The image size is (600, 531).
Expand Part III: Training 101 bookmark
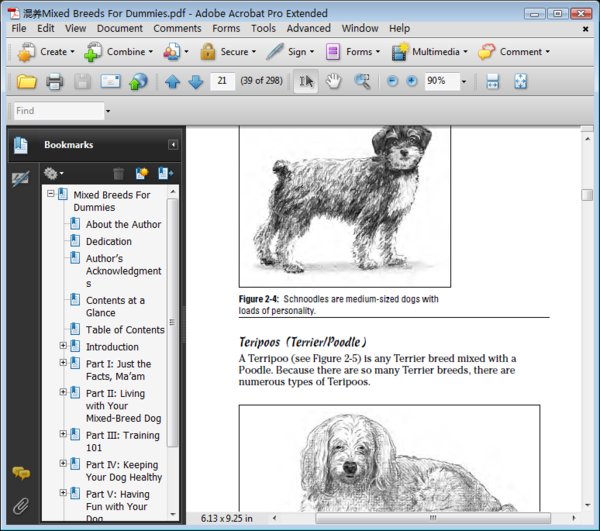point(63,434)
